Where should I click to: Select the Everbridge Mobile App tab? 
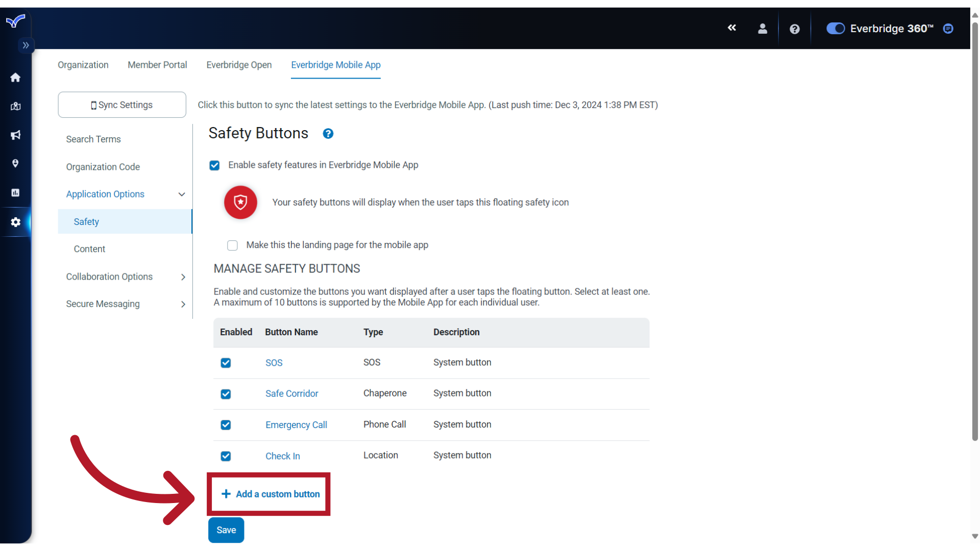pyautogui.click(x=336, y=65)
